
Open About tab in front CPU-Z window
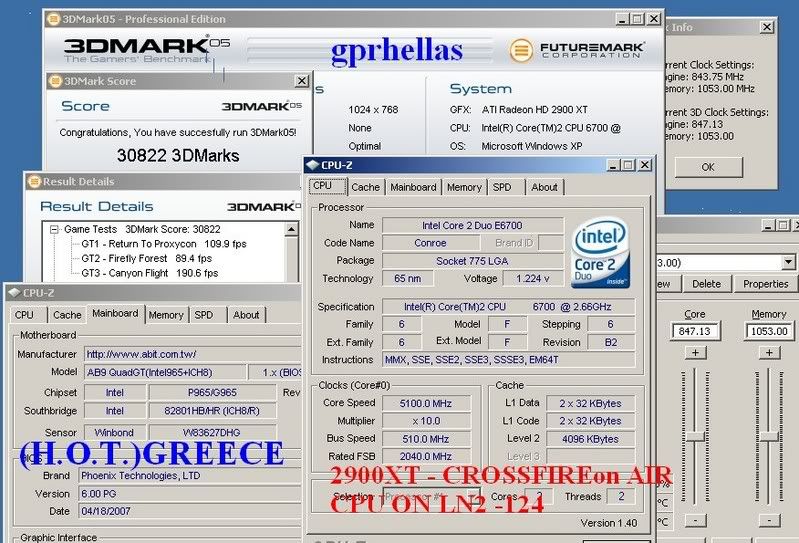pos(544,187)
